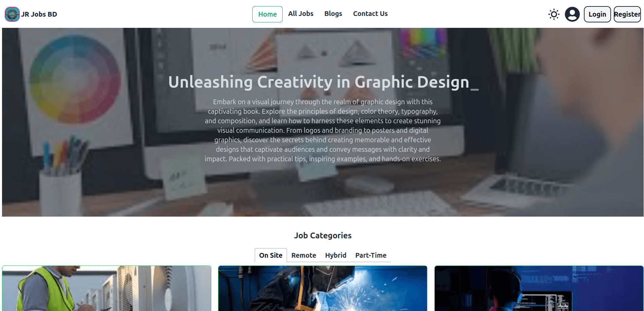Open the programmer job card image
Screen dimensions: 644x311
539,288
